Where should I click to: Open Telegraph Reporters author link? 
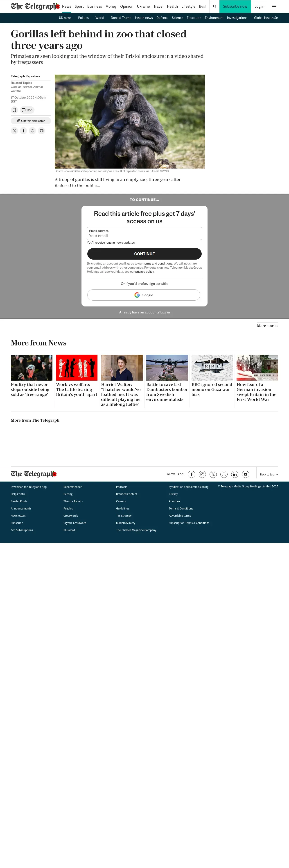tap(25, 76)
